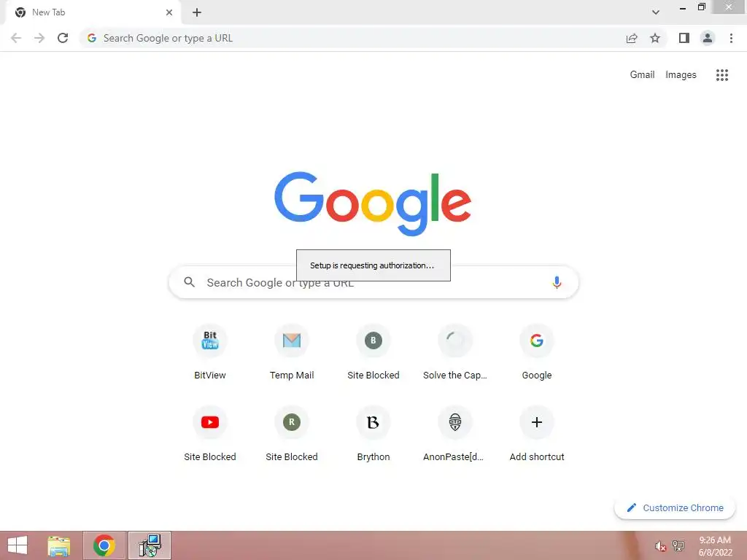Click the Customize Chrome button
This screenshot has width=747, height=560.
[x=675, y=507]
